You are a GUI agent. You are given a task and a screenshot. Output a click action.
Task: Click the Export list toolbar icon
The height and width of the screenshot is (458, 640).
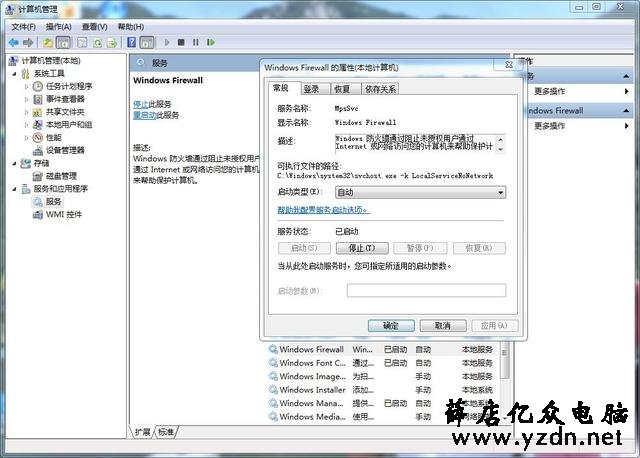click(112, 42)
